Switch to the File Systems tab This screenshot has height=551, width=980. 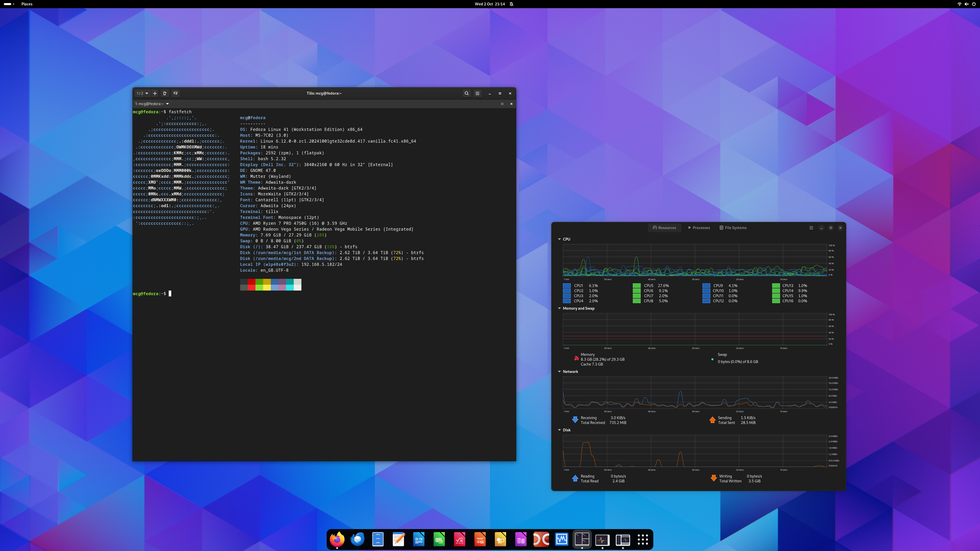[x=733, y=228]
